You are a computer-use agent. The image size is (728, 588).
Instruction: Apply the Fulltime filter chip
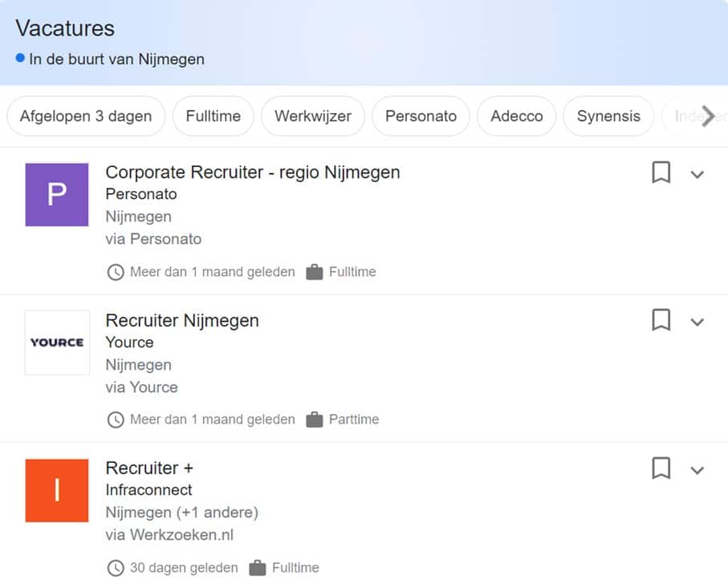point(214,116)
